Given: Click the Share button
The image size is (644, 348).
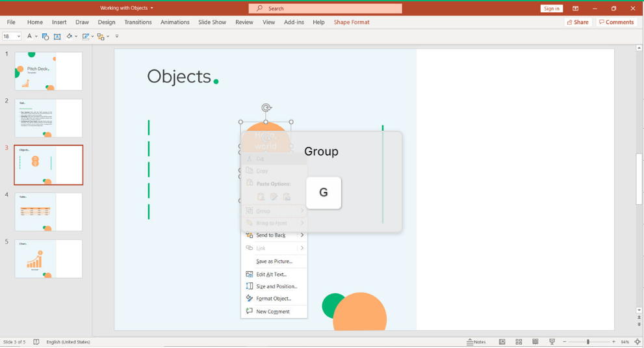Looking at the screenshot, I should pos(578,22).
